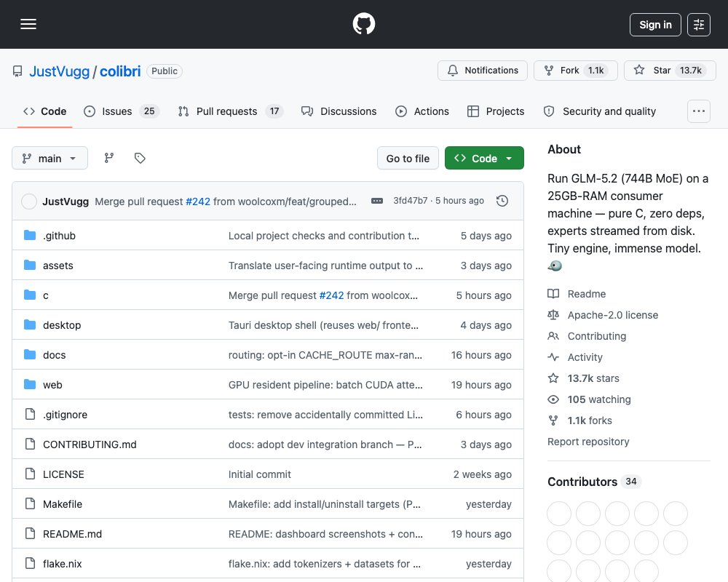Open the hamburger navigation menu
Viewport: 728px width, 582px height.
[28, 24]
